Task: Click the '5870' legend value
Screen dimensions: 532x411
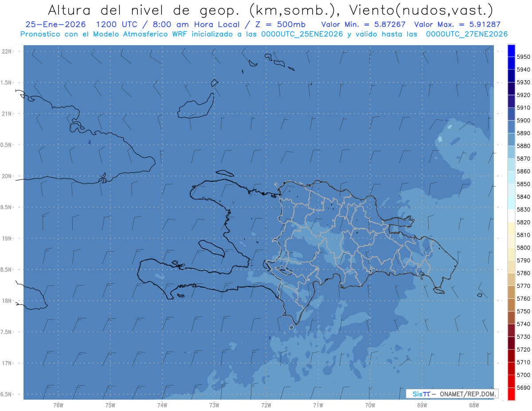Action: pos(523,158)
